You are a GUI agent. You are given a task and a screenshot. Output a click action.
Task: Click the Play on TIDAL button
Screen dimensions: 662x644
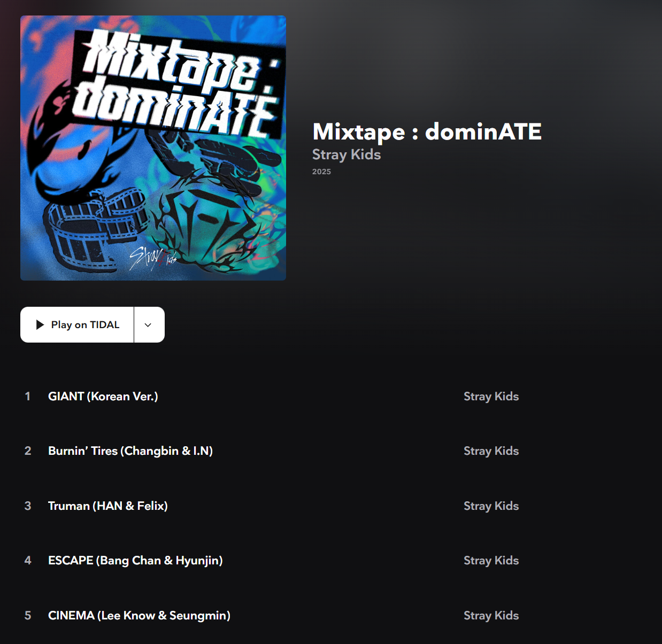pos(77,324)
